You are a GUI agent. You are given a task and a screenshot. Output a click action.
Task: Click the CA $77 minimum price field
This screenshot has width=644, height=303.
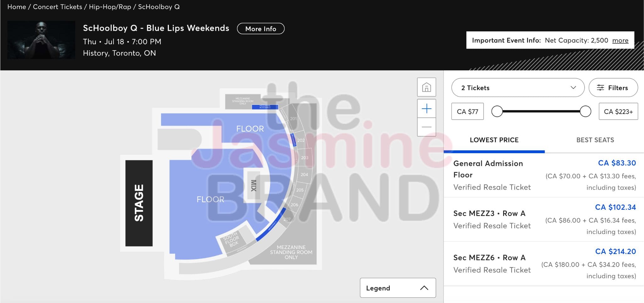[467, 111]
